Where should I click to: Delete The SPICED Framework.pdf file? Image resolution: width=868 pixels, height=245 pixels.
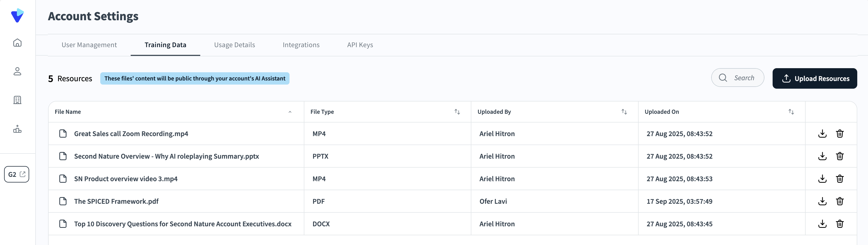tap(840, 201)
